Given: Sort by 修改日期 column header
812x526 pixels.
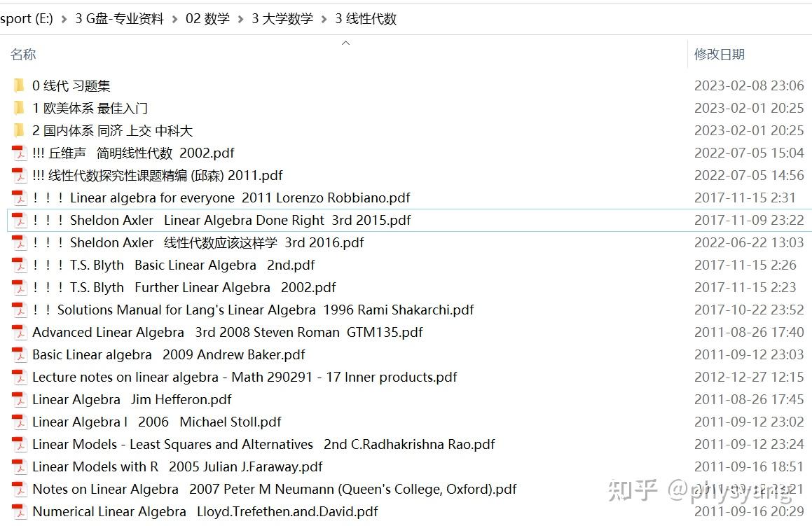Looking at the screenshot, I should click(720, 55).
